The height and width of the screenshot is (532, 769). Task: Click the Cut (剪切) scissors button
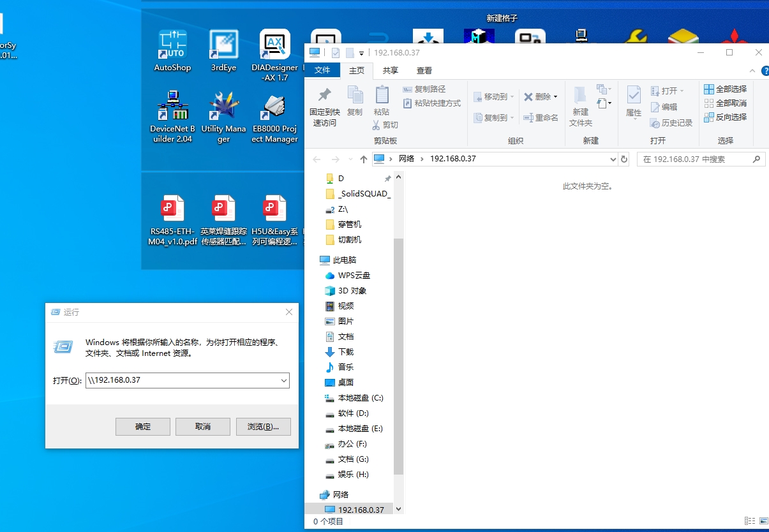click(x=385, y=125)
